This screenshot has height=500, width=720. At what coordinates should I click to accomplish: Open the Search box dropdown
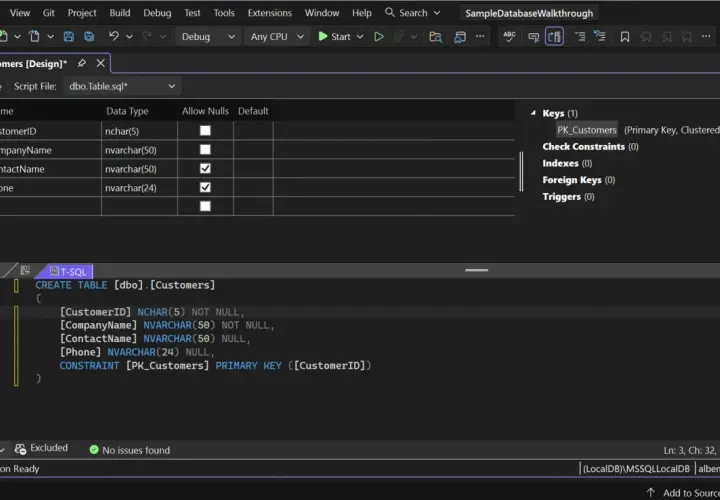coord(437,13)
